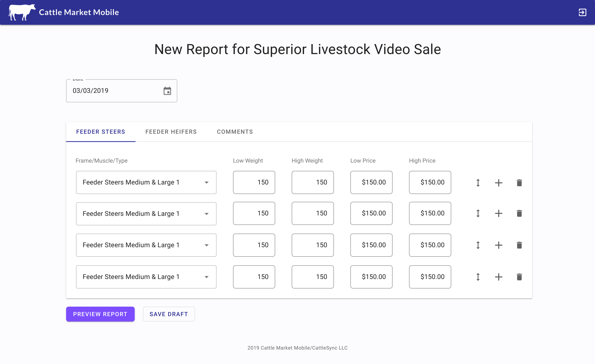Click third row High Price field
Viewport: 595px width, 364px height.
(430, 245)
